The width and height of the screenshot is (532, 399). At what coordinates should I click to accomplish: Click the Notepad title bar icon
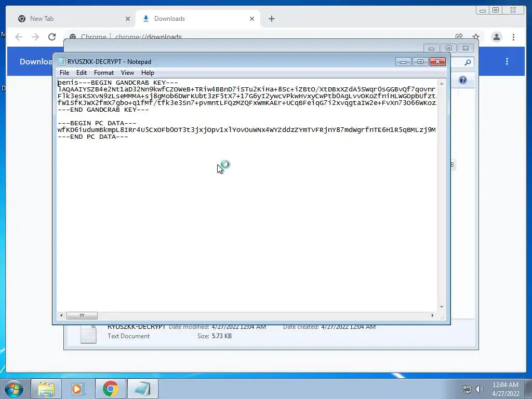point(62,61)
